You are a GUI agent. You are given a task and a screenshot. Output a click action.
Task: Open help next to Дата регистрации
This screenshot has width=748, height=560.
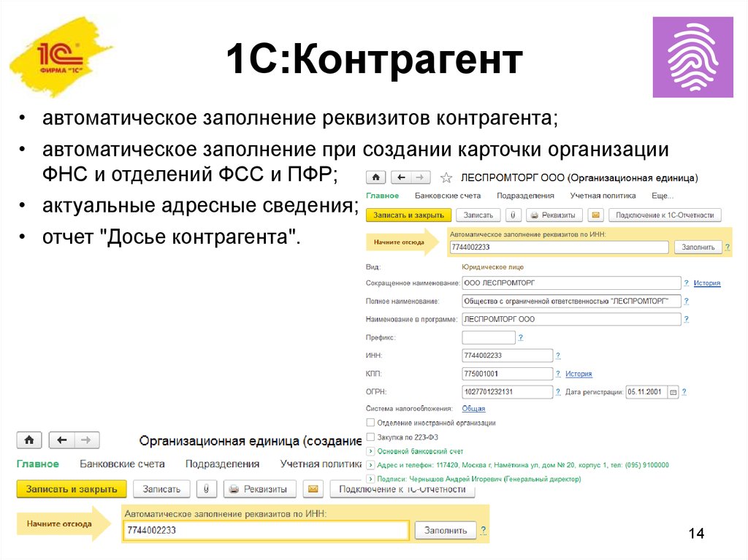pyautogui.click(x=684, y=391)
